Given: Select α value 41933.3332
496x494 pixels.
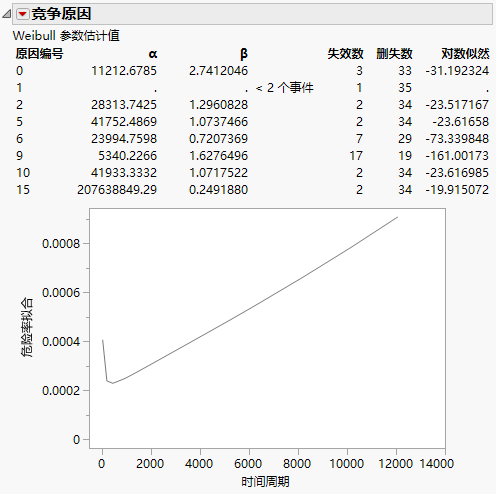Looking at the screenshot, I should 124,173.
